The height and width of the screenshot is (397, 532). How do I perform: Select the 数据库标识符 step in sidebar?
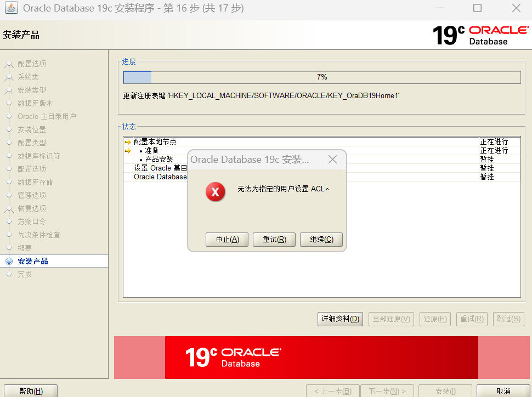[x=39, y=156]
